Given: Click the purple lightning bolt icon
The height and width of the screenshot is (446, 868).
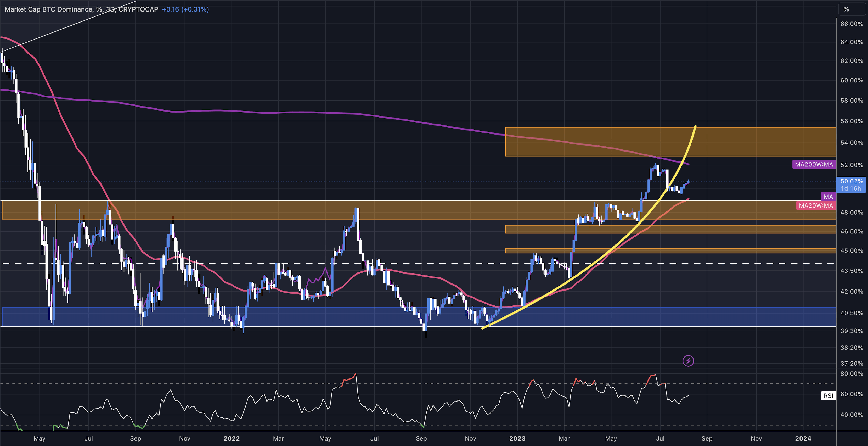Looking at the screenshot, I should pos(688,361).
